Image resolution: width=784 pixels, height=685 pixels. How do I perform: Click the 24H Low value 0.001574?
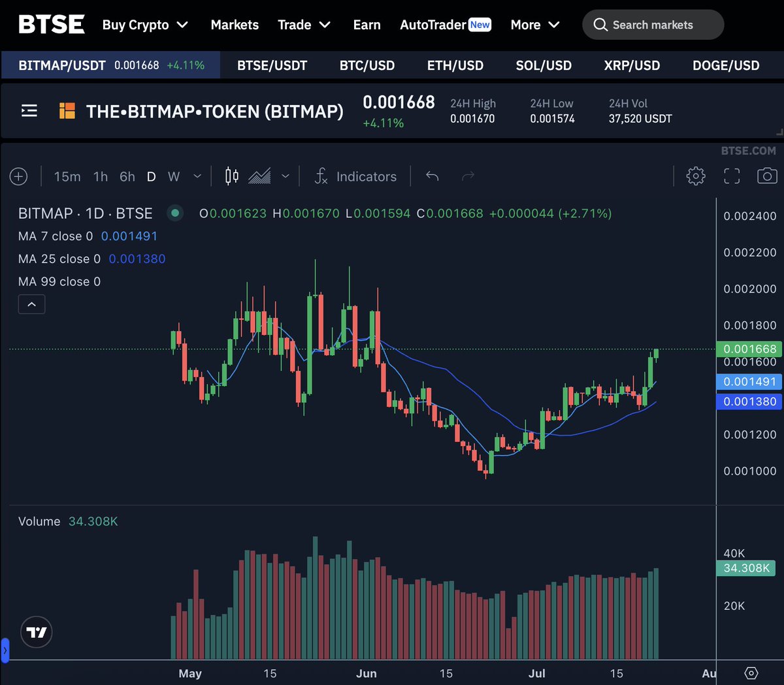click(552, 119)
